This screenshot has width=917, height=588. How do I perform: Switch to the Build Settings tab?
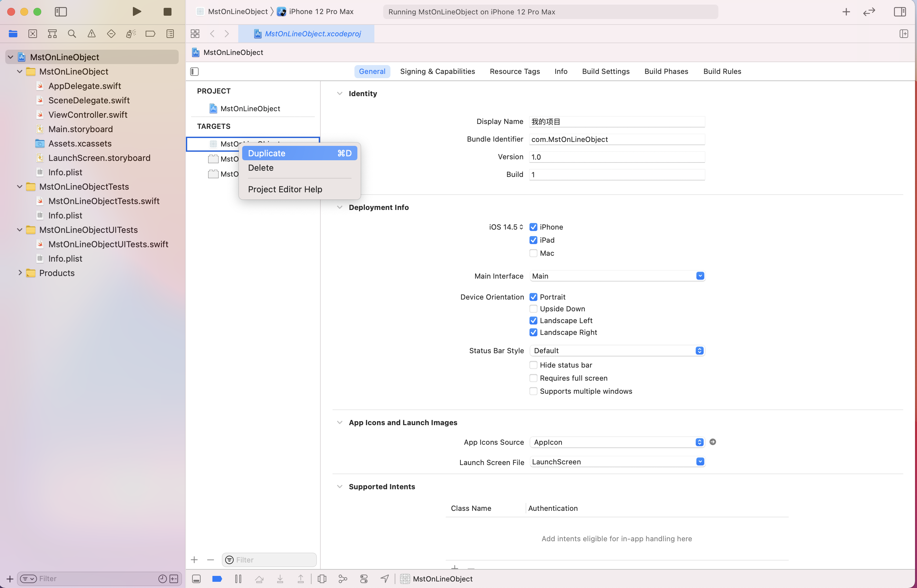(x=605, y=71)
